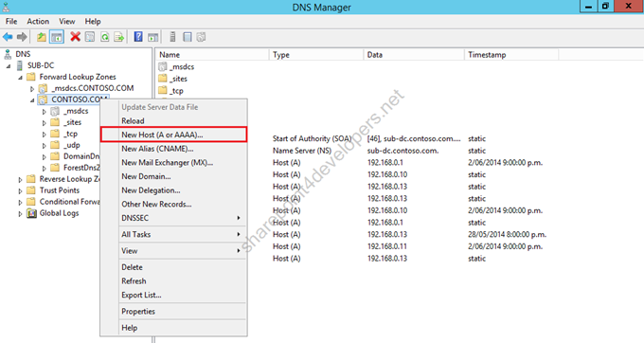Collapse the SUB-DC server node

pos(9,65)
